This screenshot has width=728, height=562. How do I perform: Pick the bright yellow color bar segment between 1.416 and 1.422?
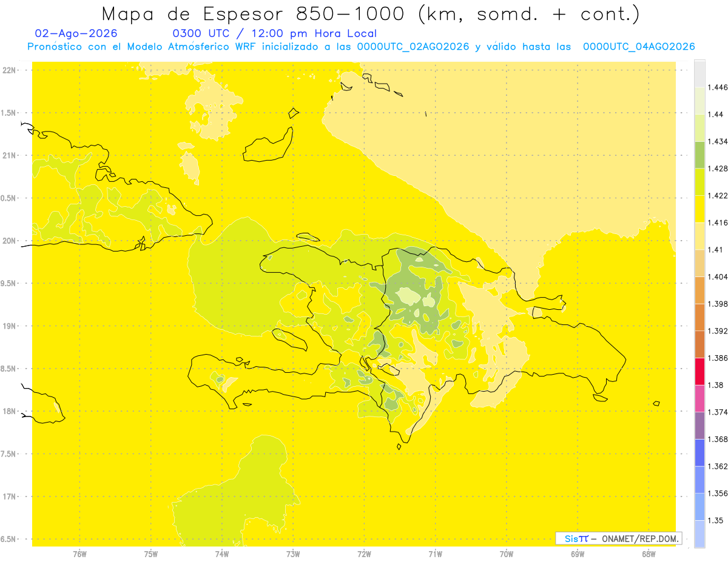tap(699, 209)
